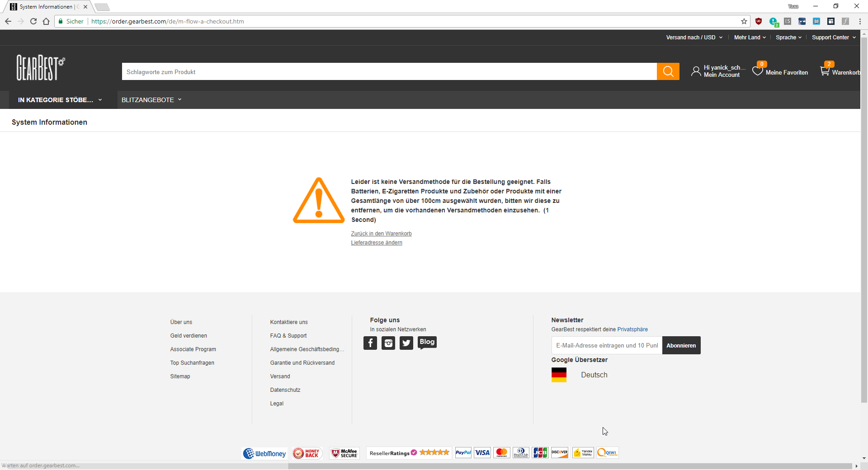Open the GearBest Blog icon
This screenshot has width=868, height=470.
point(427,342)
